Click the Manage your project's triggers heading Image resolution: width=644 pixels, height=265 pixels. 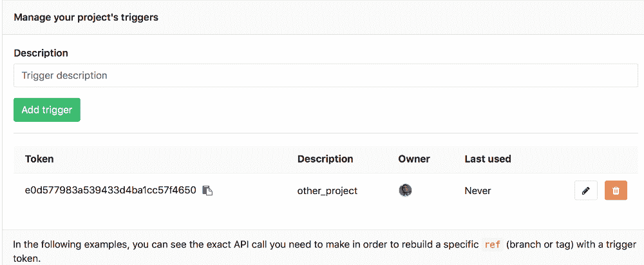tap(86, 17)
